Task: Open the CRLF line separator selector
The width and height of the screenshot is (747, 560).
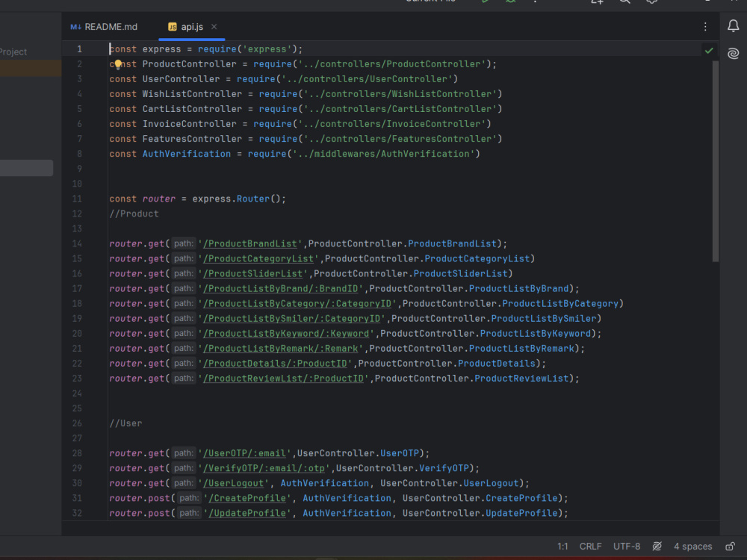Action: [590, 547]
